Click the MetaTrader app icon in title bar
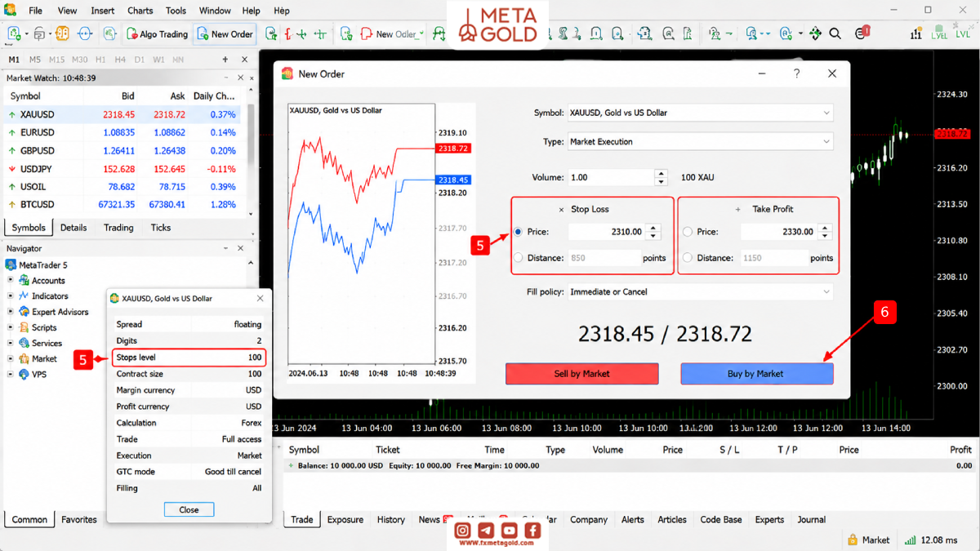Screen dimensions: 980x551 point(11,11)
